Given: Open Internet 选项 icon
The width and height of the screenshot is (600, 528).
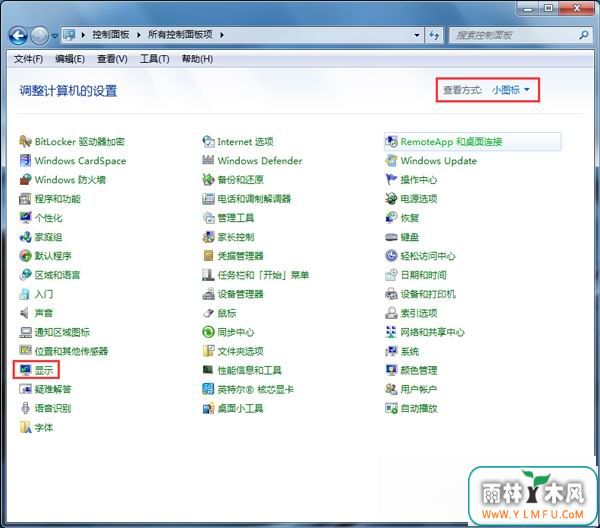Looking at the screenshot, I should tap(208, 142).
